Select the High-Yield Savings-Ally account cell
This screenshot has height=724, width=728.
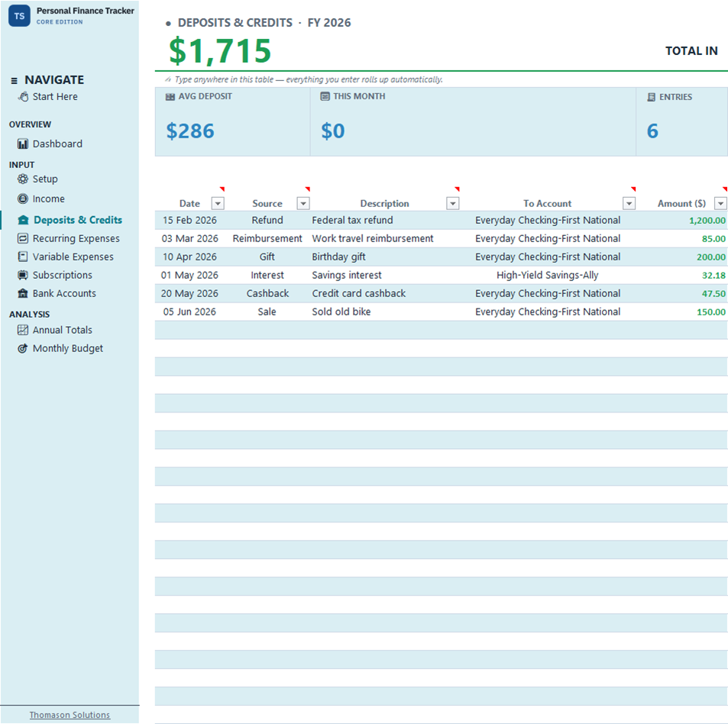coord(548,275)
